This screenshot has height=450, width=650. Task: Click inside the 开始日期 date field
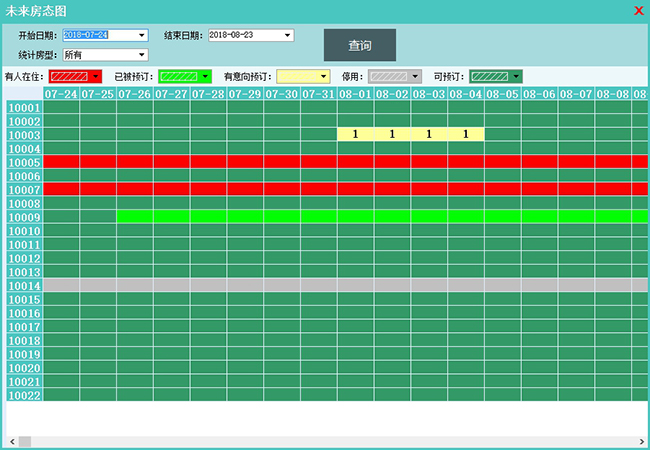pyautogui.click(x=95, y=35)
